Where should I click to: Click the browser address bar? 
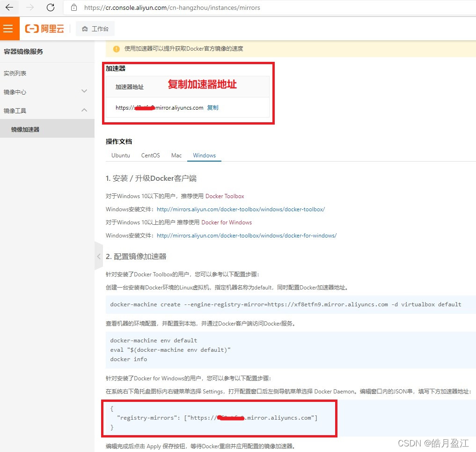point(187,7)
